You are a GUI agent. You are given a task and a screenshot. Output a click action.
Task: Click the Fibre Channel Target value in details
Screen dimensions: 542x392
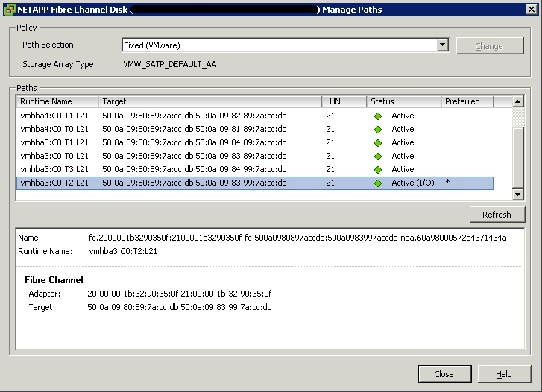pos(180,307)
